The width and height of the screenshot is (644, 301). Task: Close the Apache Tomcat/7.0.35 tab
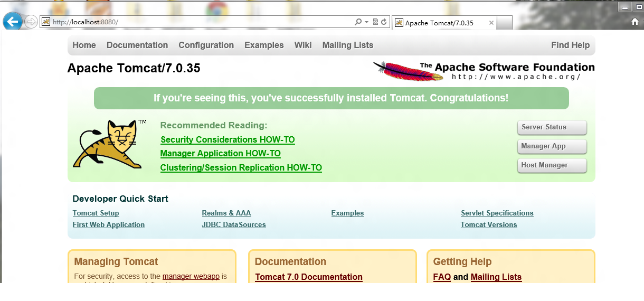[491, 23]
